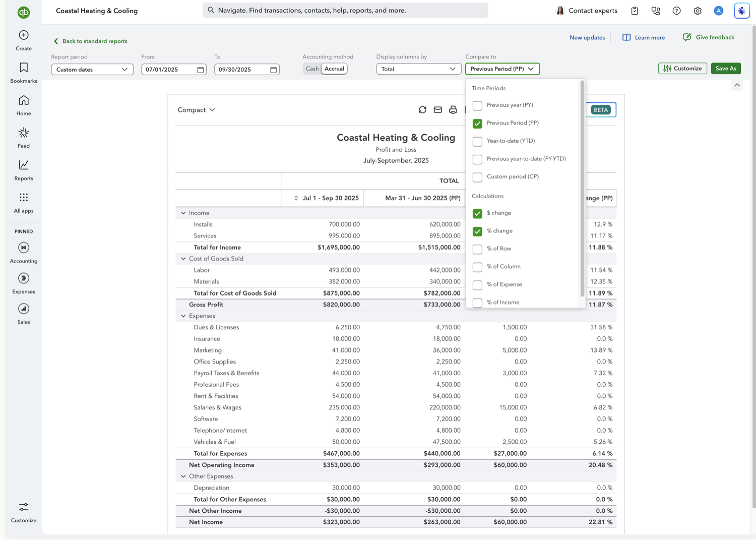This screenshot has height=540, width=756.
Task: Click the page vertical scrollbar
Action: coord(753,267)
